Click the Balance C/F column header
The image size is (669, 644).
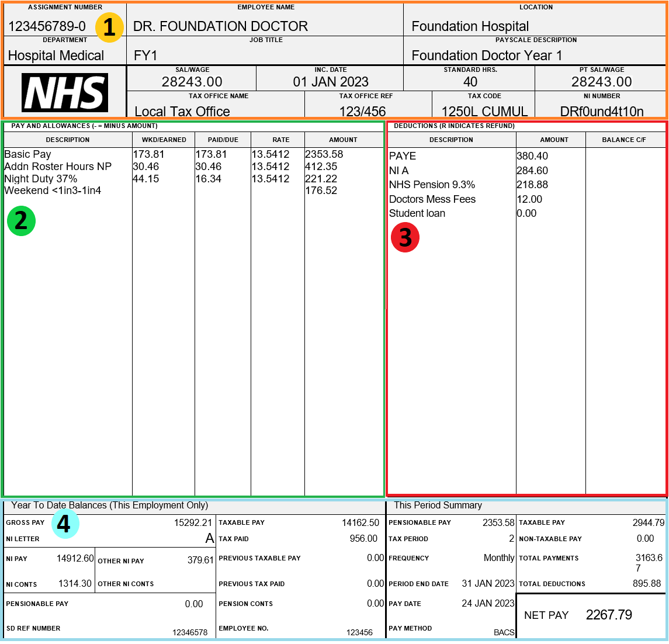623,140
